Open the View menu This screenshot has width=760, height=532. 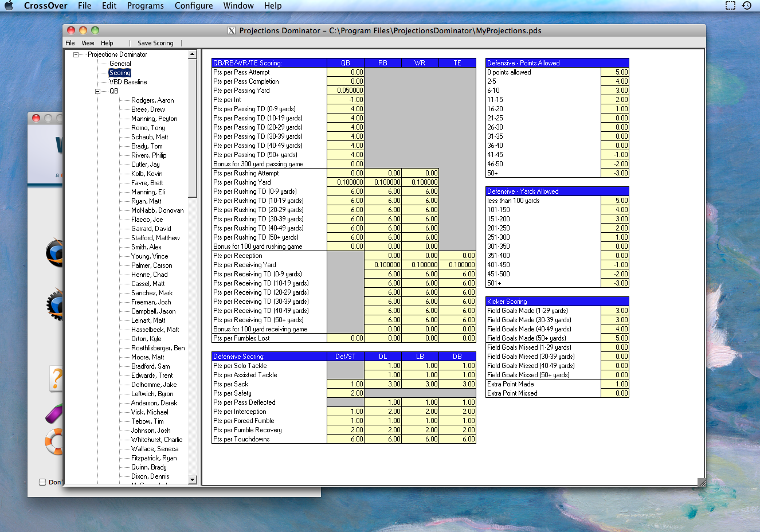[x=87, y=42]
